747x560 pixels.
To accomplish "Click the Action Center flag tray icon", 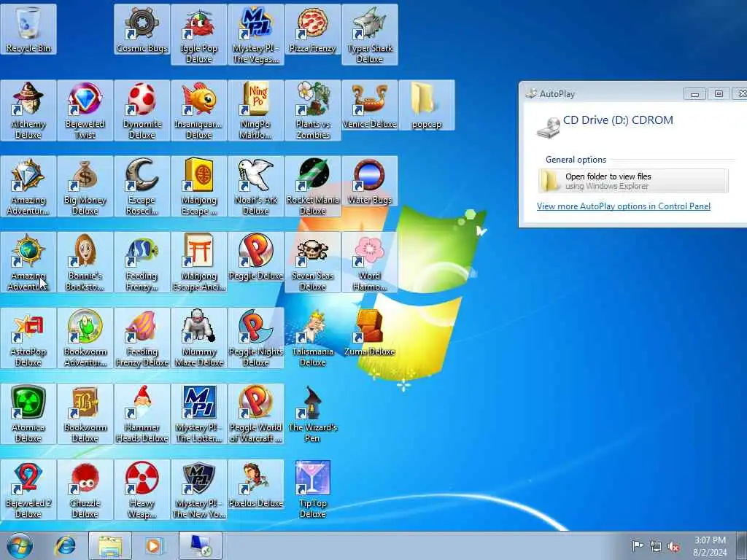I will (x=637, y=545).
